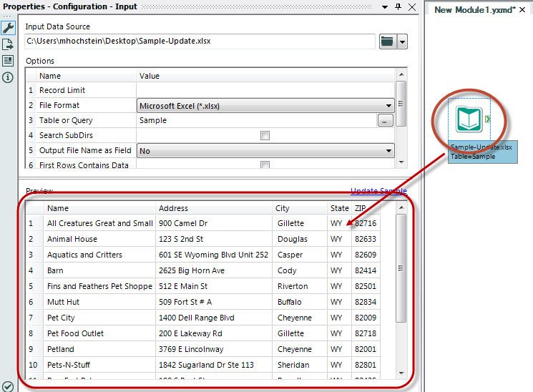Open the Annotation icon in sidebar
Viewport: 533px width, 392px height.
coord(7,61)
